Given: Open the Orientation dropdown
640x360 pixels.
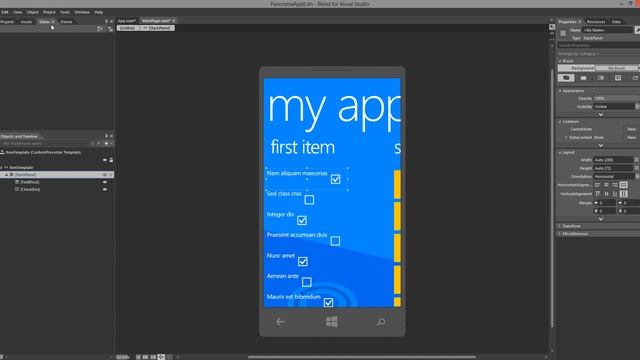Looking at the screenshot, I should pos(616,176).
